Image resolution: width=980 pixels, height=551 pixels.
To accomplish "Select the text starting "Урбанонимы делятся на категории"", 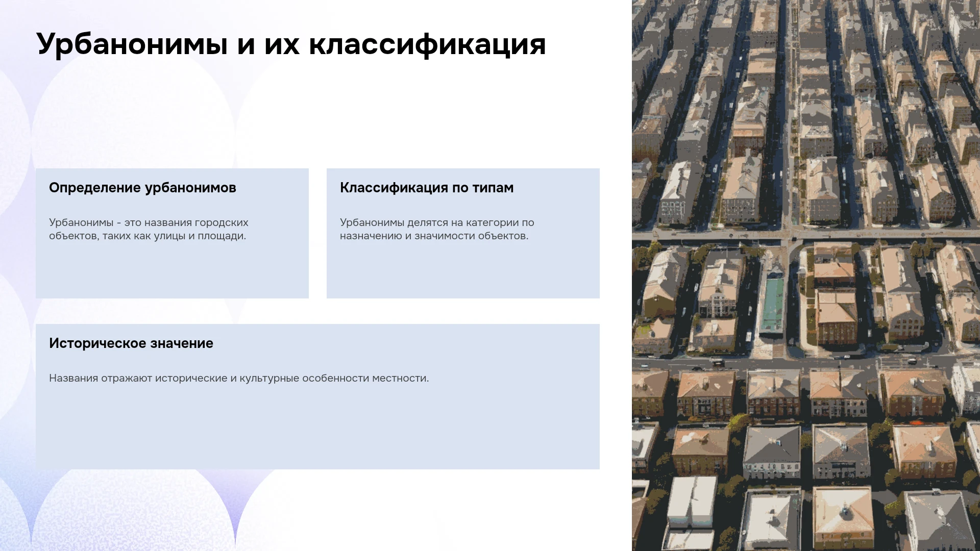I will (x=437, y=229).
